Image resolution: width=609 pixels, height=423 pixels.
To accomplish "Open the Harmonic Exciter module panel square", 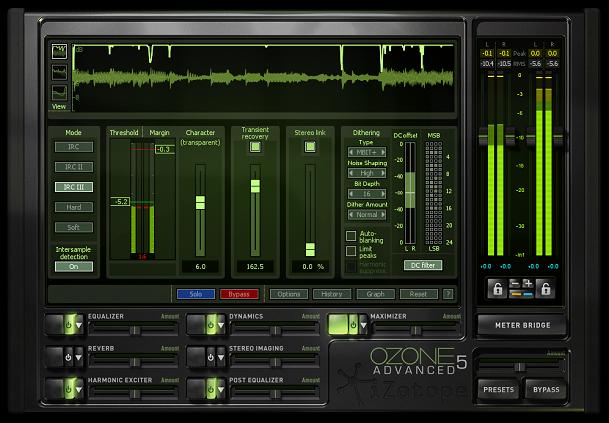I will 55,389.
